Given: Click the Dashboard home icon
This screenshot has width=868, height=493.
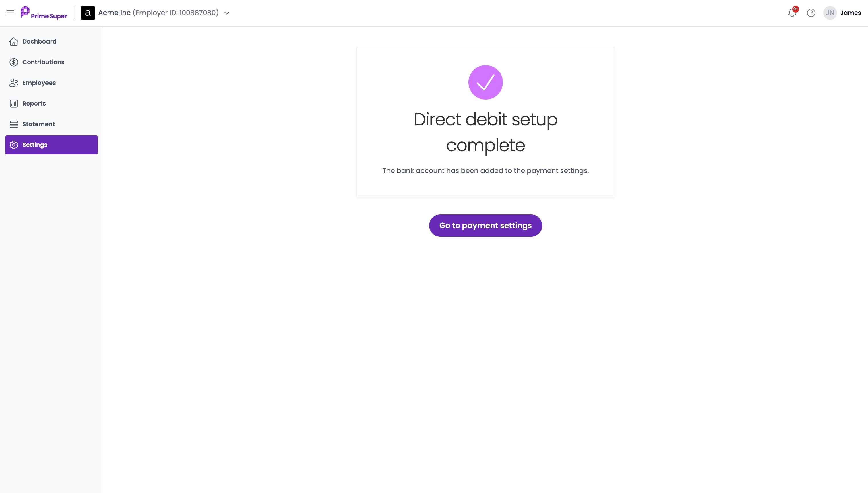Looking at the screenshot, I should pos(13,41).
